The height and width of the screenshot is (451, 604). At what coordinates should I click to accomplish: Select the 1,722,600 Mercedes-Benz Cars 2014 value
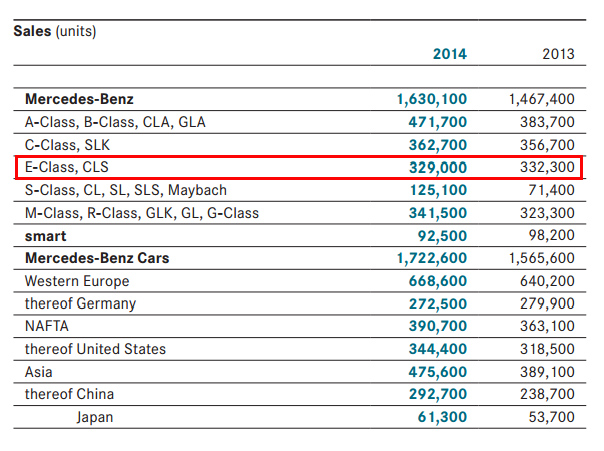point(432,258)
